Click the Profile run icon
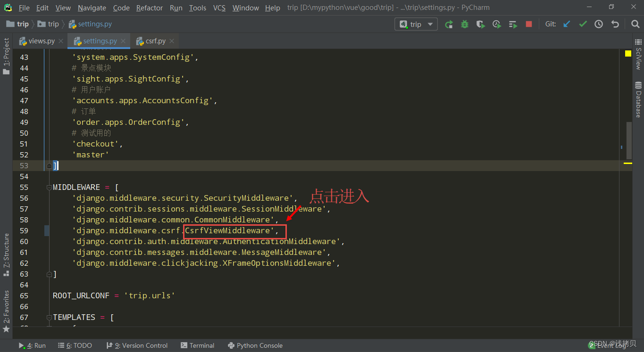This screenshot has width=644, height=352. 496,24
